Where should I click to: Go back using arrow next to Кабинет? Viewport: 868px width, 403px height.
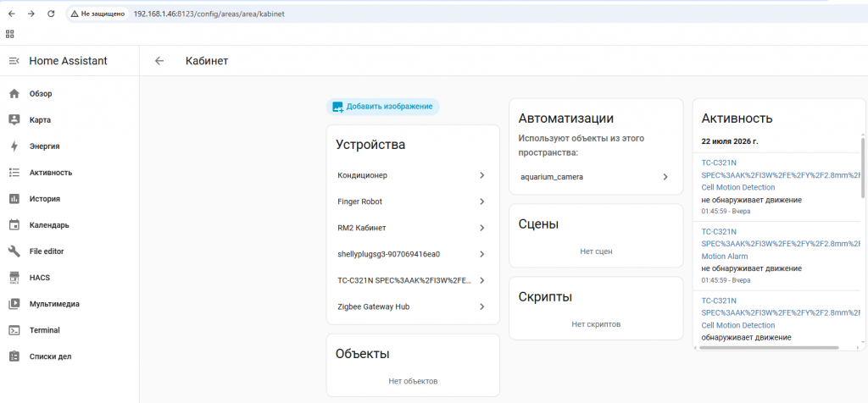[159, 61]
